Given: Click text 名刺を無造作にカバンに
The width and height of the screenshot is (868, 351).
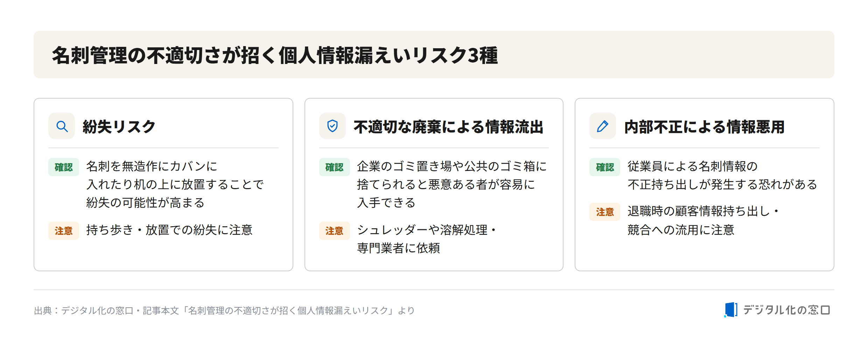Looking at the screenshot, I should (x=152, y=166).
